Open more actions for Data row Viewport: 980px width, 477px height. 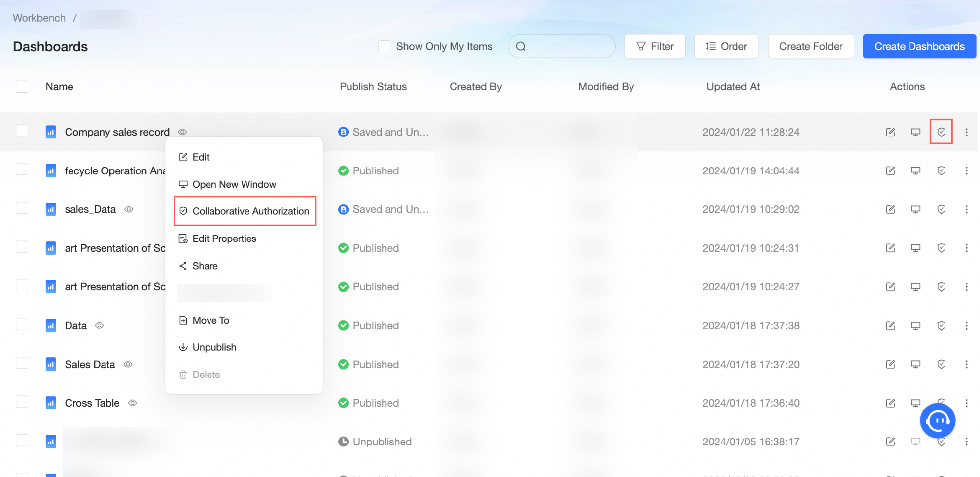[x=966, y=326]
